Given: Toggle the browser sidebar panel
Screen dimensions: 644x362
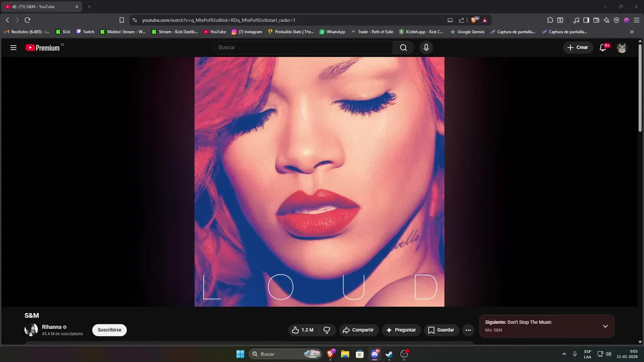Looking at the screenshot, I should point(586,20).
